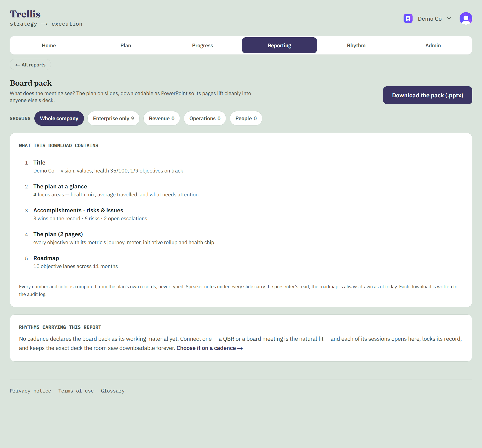Click 'The plan at a glance' row
The height and width of the screenshot is (448, 482).
click(241, 190)
